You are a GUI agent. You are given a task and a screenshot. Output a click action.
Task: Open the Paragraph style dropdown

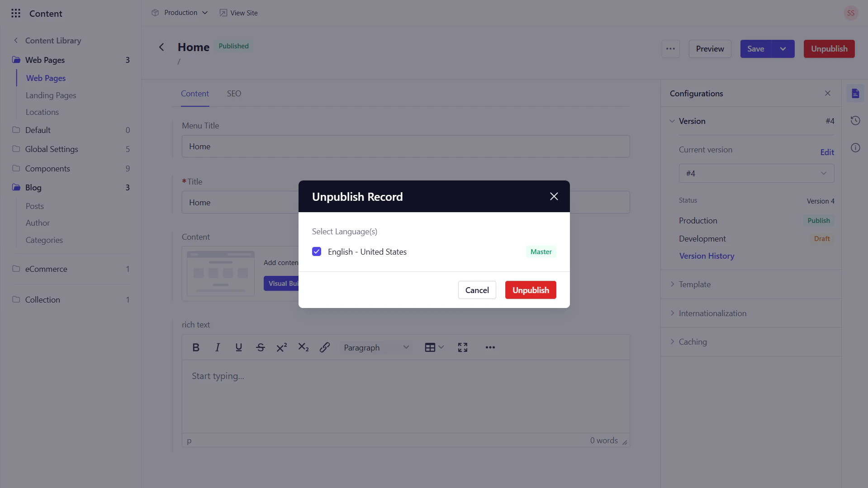(x=376, y=347)
